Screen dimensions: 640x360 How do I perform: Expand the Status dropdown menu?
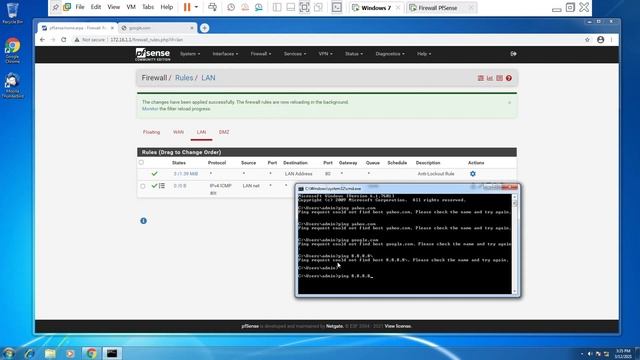click(x=353, y=54)
